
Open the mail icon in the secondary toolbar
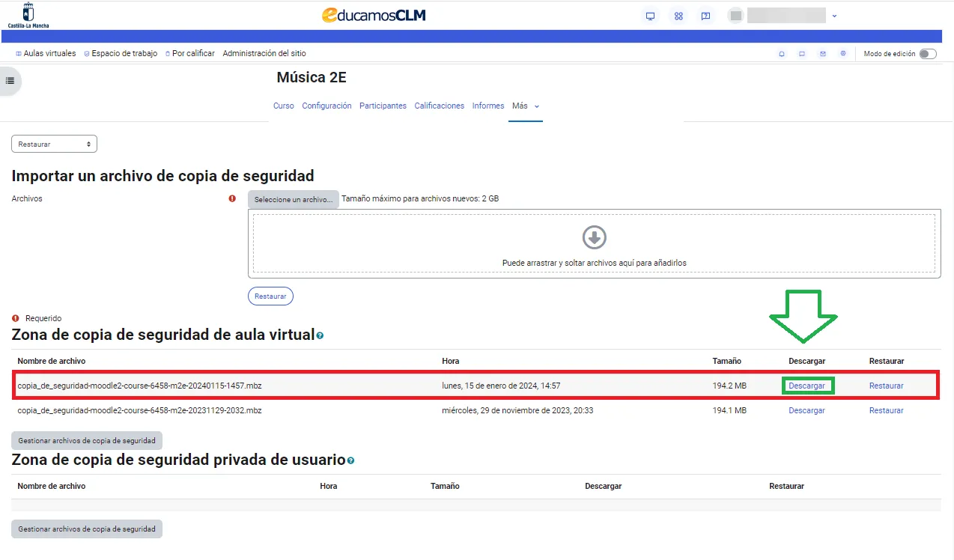click(x=822, y=53)
